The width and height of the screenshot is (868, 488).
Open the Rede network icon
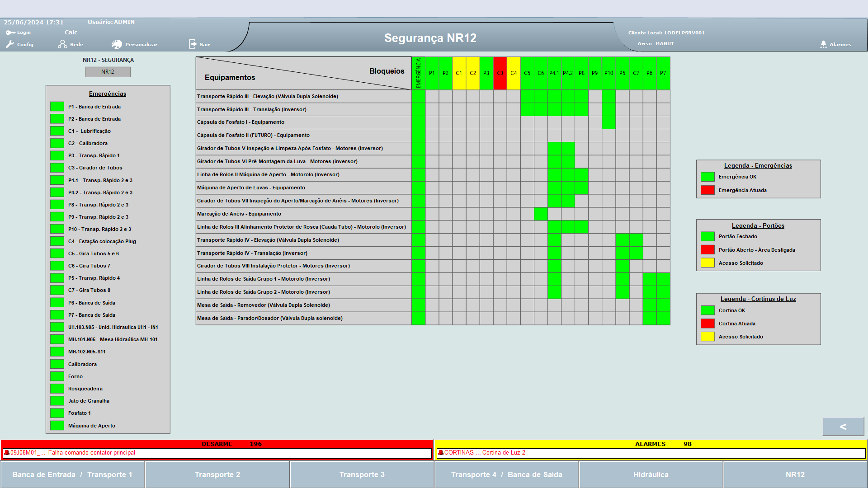tap(62, 44)
